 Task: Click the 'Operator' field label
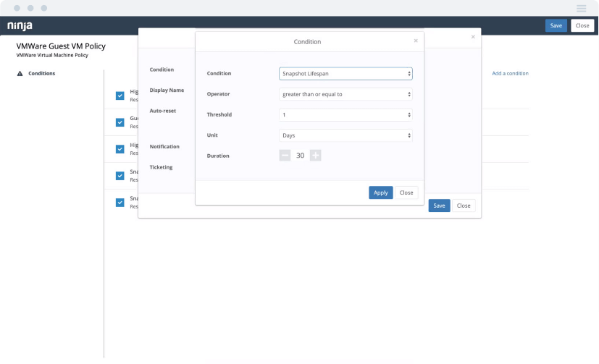click(x=218, y=94)
